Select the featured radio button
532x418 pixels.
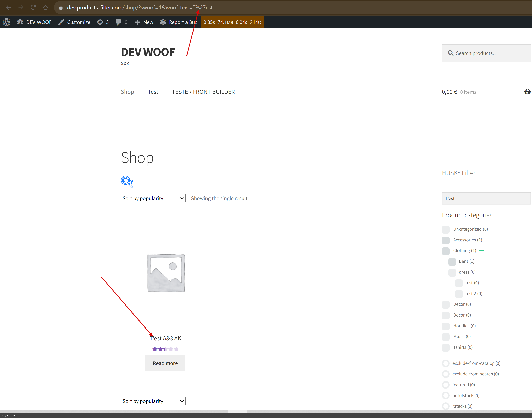446,385
